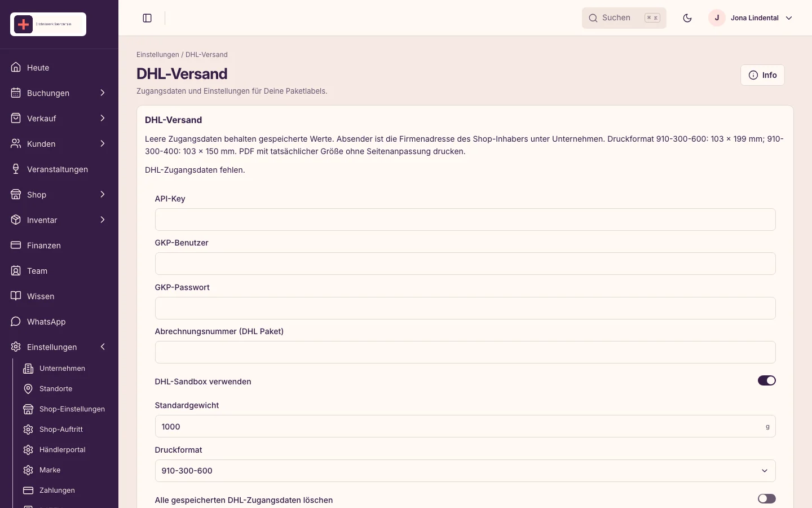Click the Veranstaltungen icon

16,169
